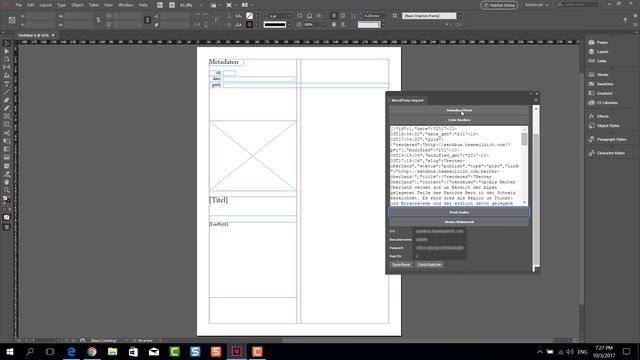
Task: Select the Hand tool
Action: pyautogui.click(x=7, y=182)
